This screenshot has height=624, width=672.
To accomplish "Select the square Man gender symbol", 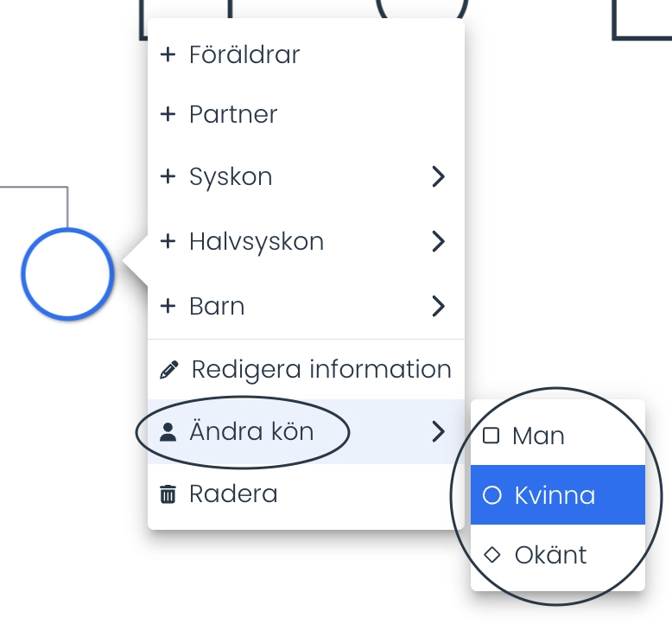I will [491, 436].
